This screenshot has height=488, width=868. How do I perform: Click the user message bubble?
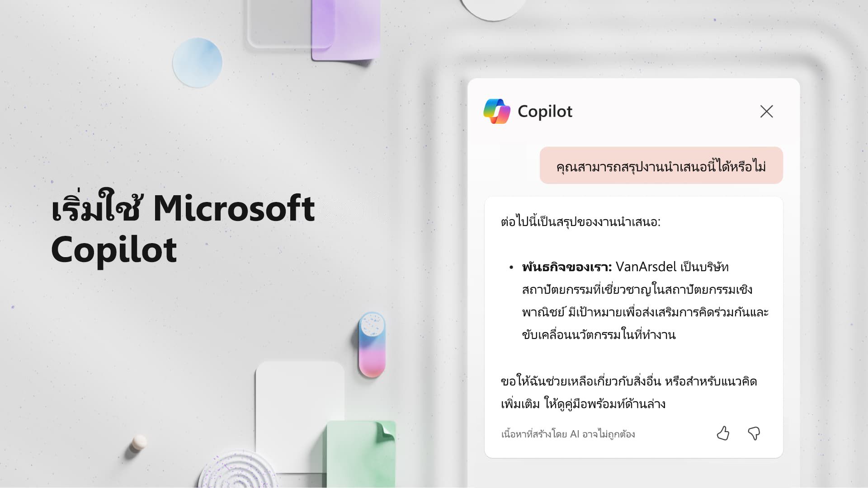point(660,165)
